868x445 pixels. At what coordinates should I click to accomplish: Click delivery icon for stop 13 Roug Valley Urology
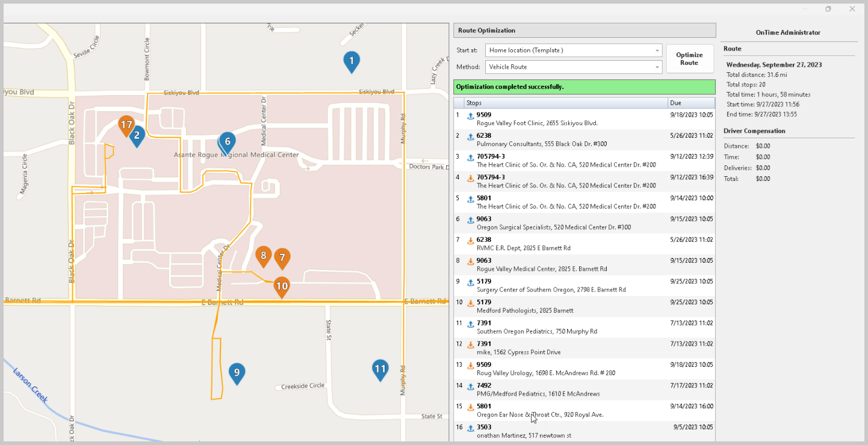click(x=471, y=366)
